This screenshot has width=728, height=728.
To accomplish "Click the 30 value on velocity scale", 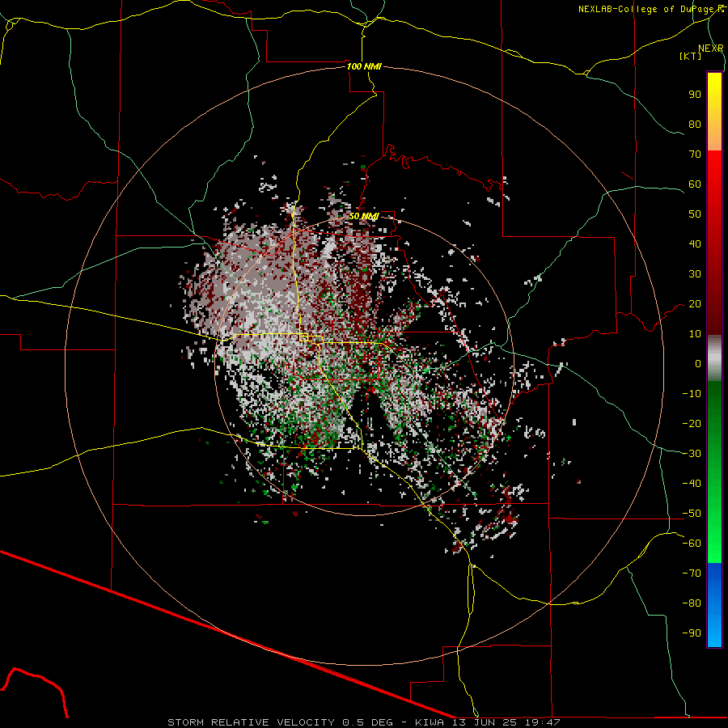I will coord(695,274).
